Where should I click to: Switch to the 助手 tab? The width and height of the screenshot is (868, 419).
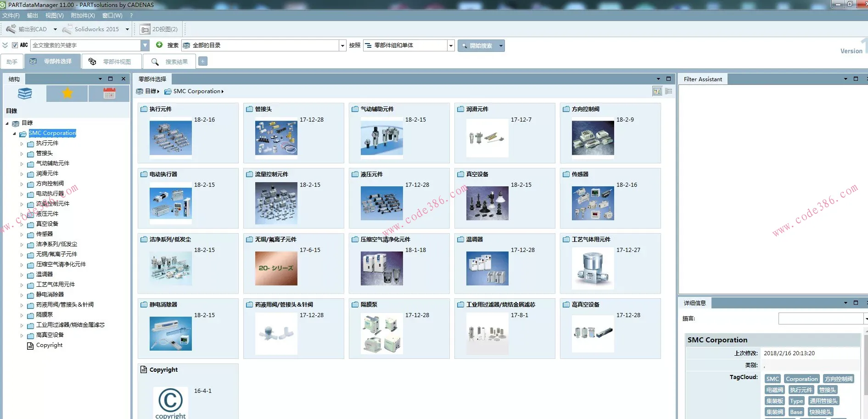(x=12, y=61)
